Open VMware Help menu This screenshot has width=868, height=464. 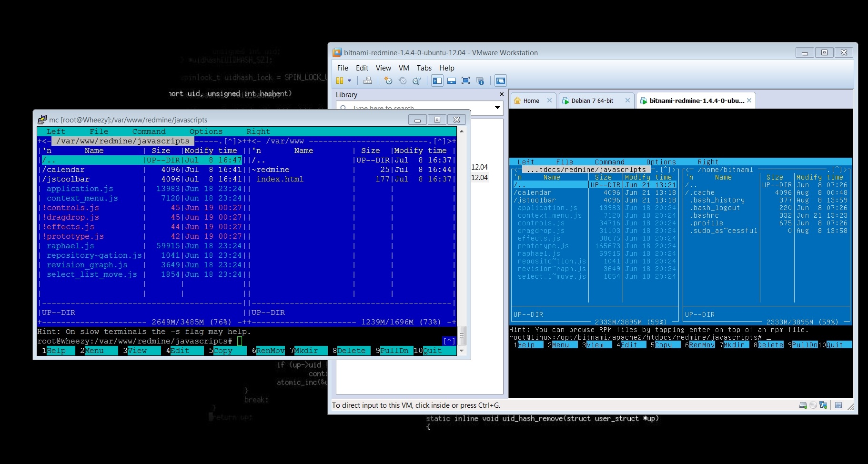[x=447, y=68]
